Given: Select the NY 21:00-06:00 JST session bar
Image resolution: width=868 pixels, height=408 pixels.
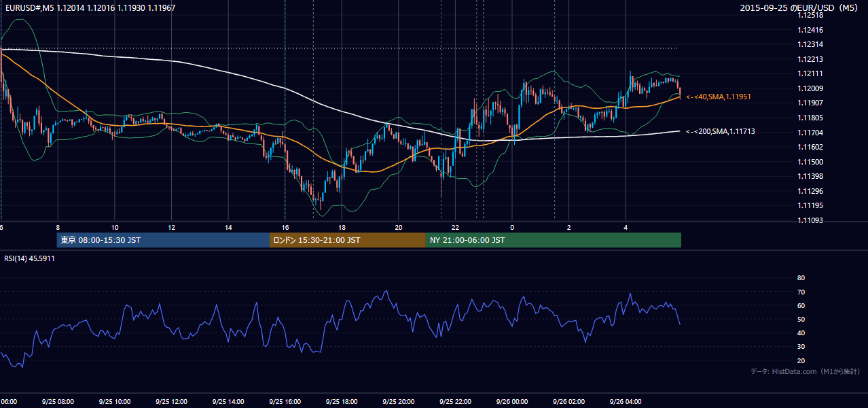Looking at the screenshot, I should pyautogui.click(x=554, y=240).
